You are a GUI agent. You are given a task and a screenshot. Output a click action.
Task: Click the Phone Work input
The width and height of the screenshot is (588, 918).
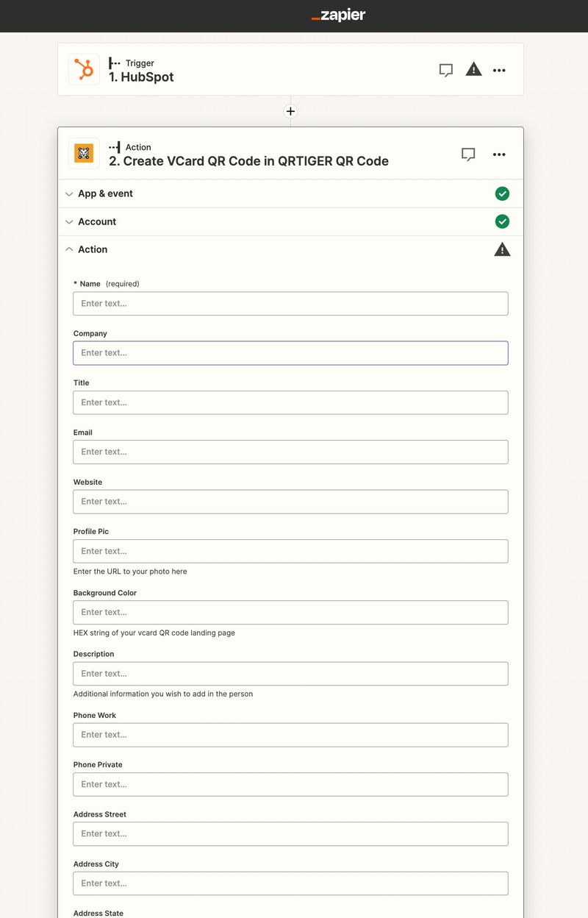(290, 735)
